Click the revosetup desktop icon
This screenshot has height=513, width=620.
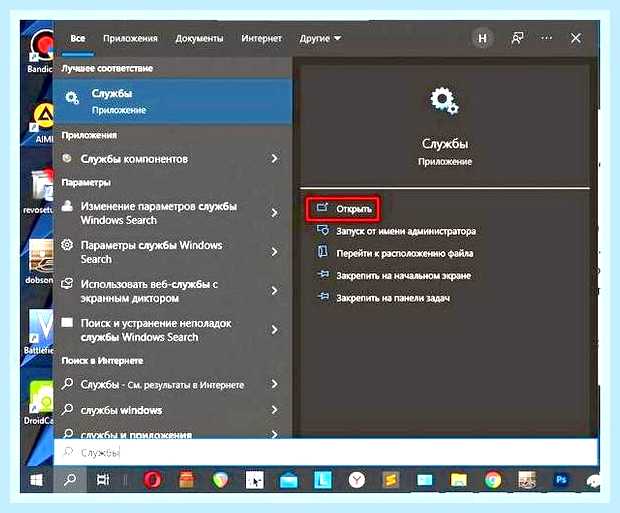pos(39,191)
